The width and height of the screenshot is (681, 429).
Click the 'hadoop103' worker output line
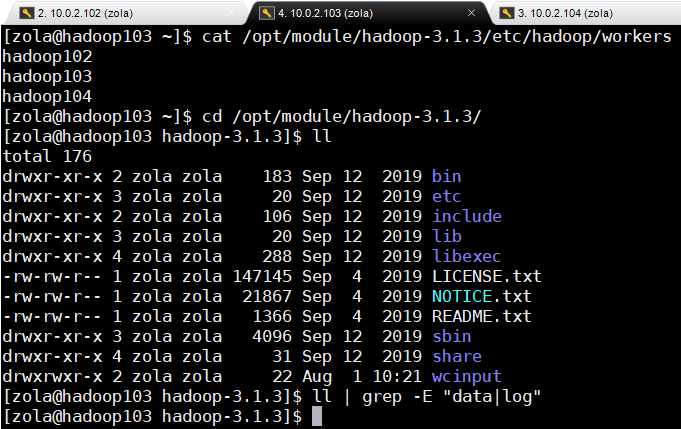47,76
